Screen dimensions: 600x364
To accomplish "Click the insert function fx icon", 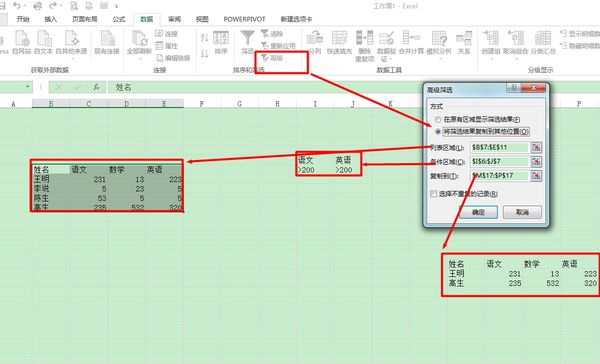I will pyautogui.click(x=96, y=87).
